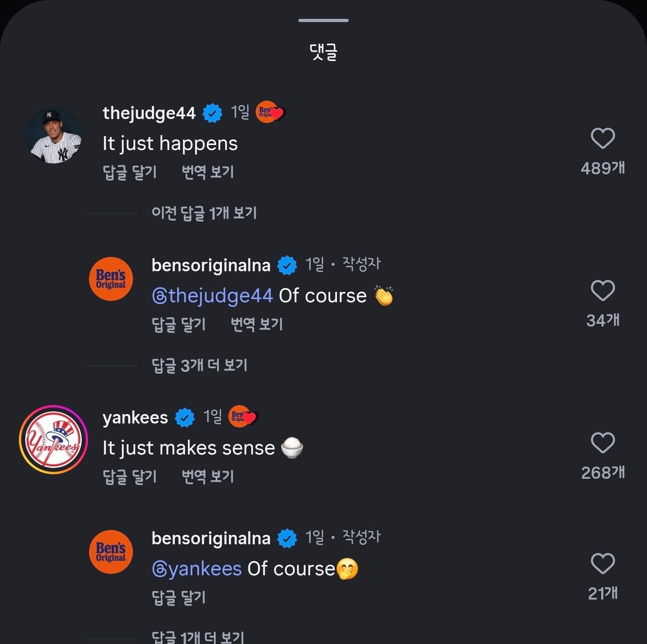Expand "답글 1개 더 보기" at bottom

tap(198, 637)
